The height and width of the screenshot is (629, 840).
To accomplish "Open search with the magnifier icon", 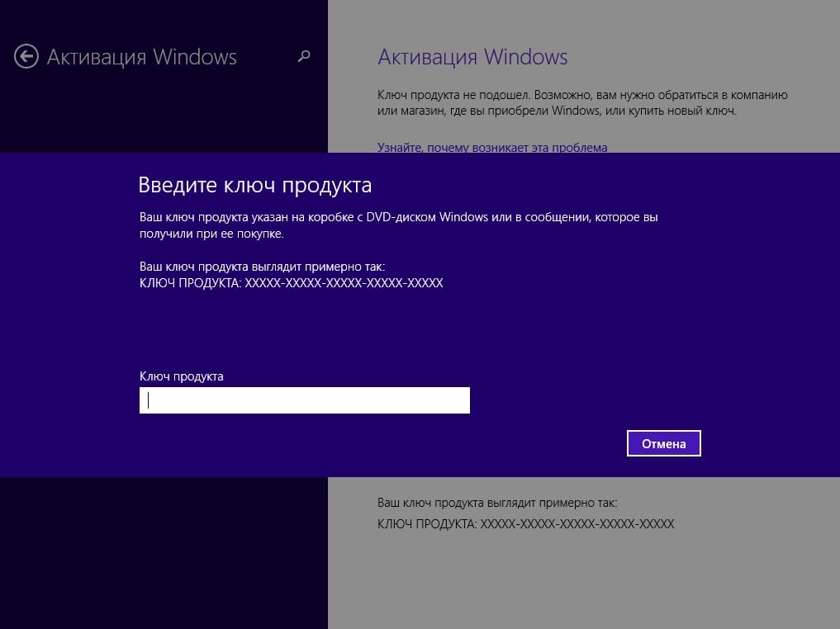I will tap(304, 56).
